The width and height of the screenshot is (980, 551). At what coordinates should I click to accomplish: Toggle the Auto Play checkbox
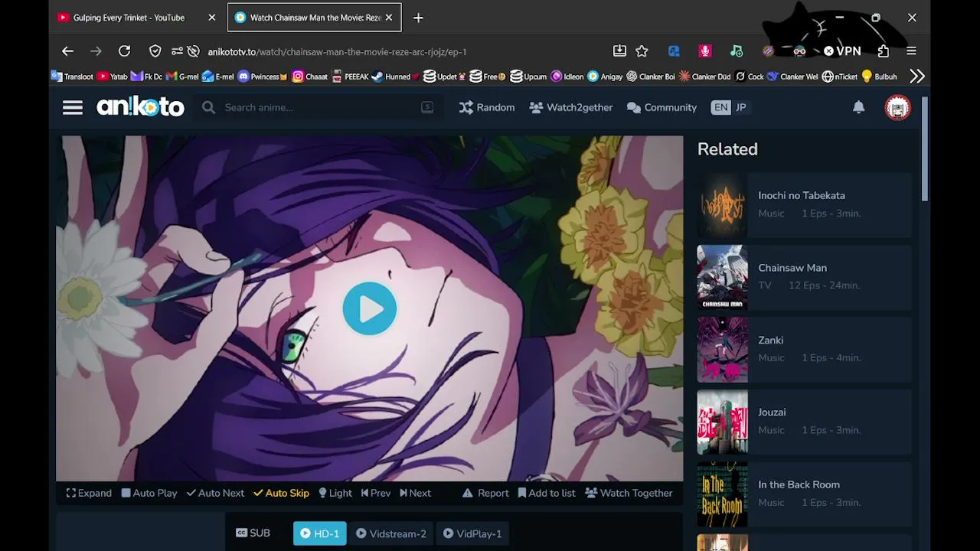149,494
